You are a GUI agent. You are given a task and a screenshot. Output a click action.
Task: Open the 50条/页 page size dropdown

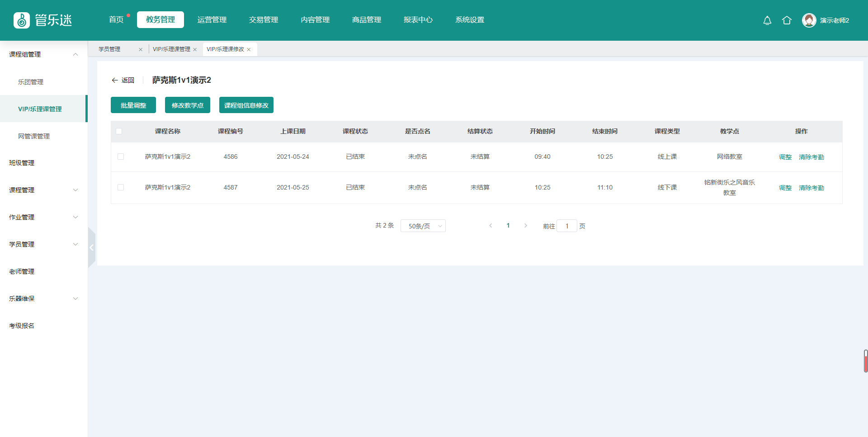[423, 226]
